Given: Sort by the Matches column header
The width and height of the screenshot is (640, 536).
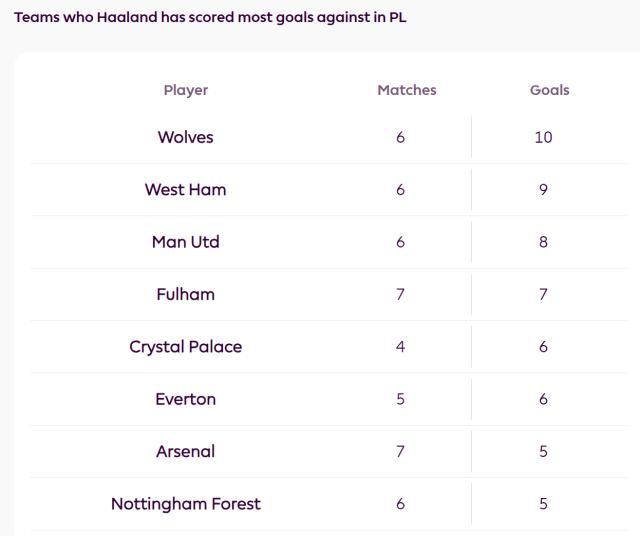Looking at the screenshot, I should [x=406, y=90].
